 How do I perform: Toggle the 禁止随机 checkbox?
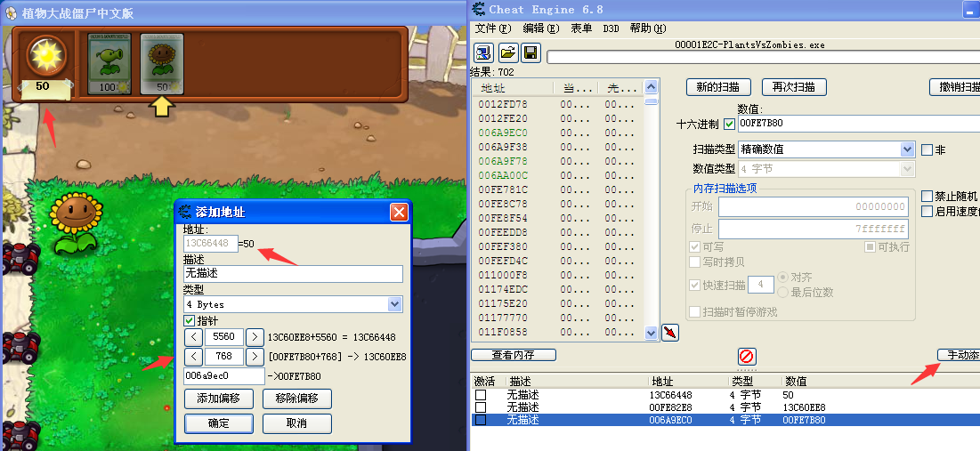click(x=927, y=196)
